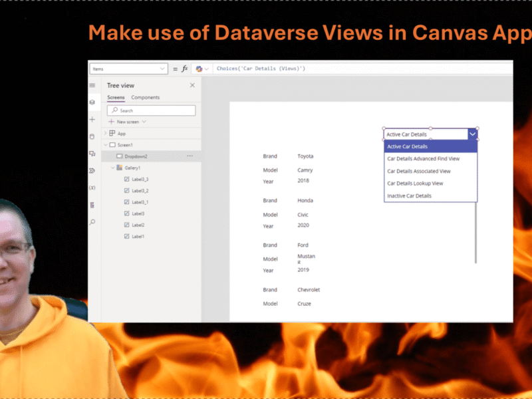Open Power Automate icon in rail

click(92, 171)
